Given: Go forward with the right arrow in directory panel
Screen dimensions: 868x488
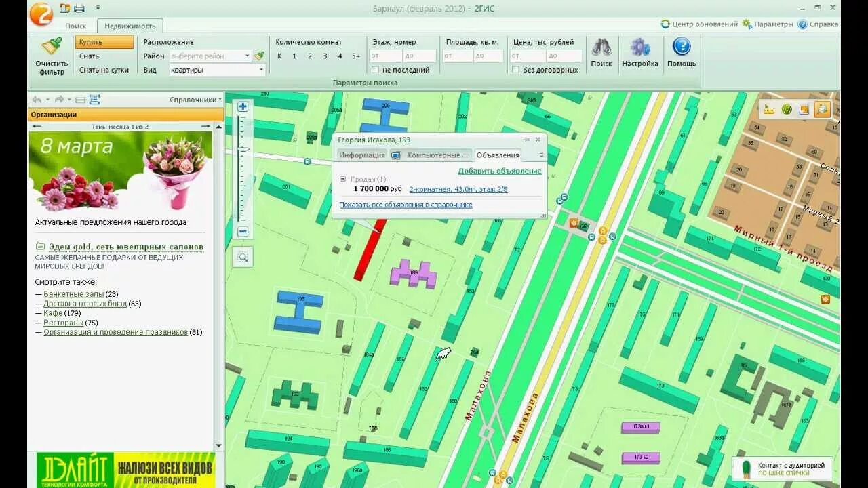Looking at the screenshot, I should pyautogui.click(x=59, y=100).
